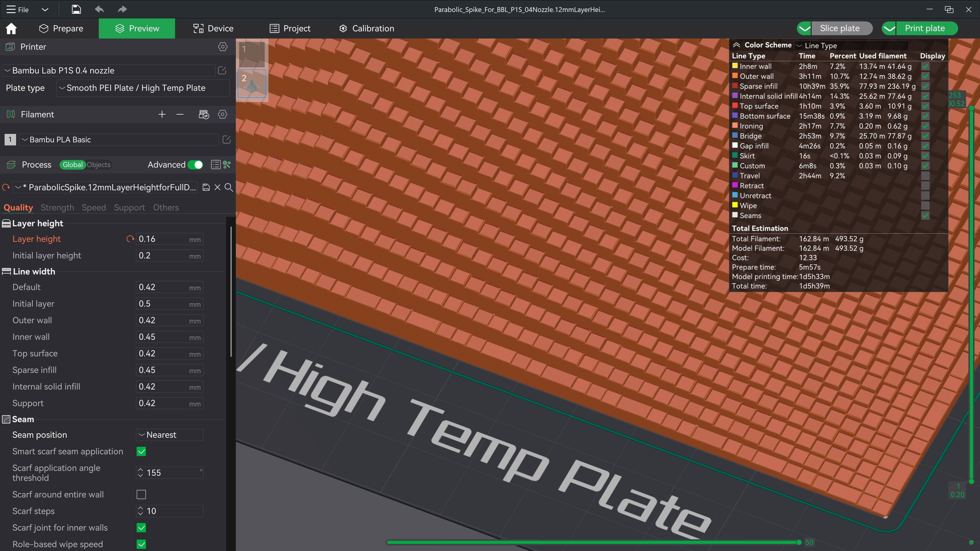This screenshot has width=980, height=551.
Task: Uncheck Role-based wipe speed
Action: [141, 544]
